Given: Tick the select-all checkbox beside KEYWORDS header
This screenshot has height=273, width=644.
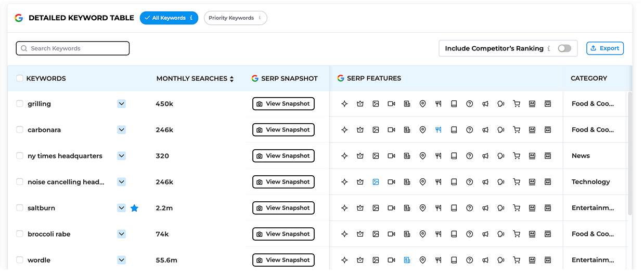Looking at the screenshot, I should pyautogui.click(x=20, y=79).
